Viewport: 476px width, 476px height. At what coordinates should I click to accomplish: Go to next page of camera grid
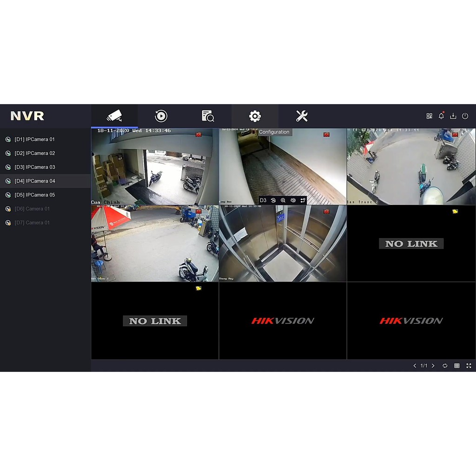433,366
